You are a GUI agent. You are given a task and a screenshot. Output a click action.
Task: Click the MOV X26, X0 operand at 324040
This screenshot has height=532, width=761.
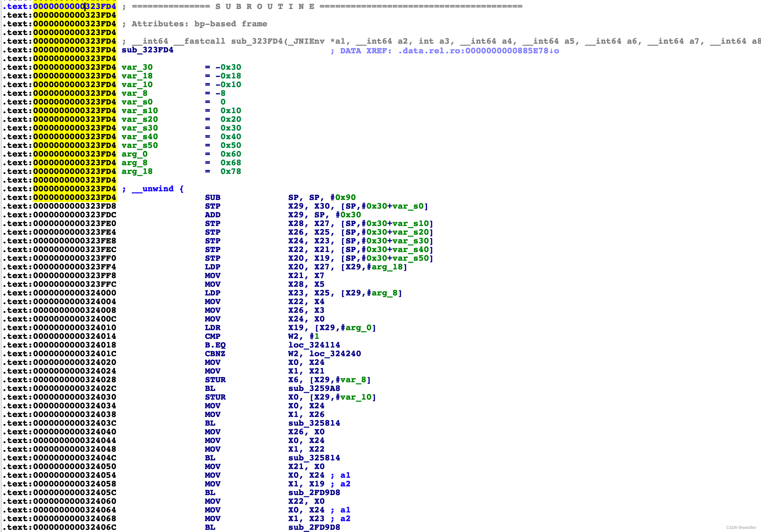click(306, 432)
